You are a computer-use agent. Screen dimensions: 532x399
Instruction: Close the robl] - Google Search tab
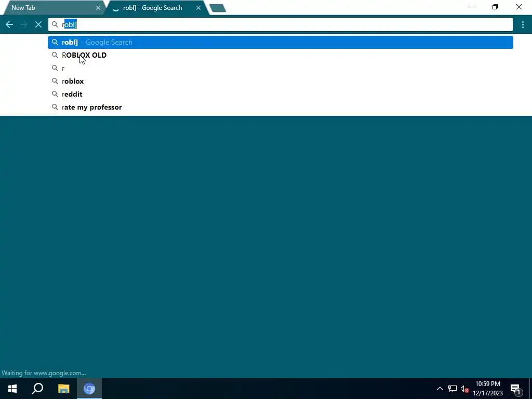pos(198,7)
